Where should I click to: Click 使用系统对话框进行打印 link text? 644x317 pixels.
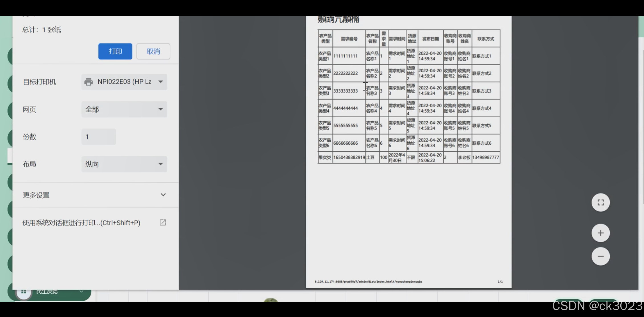81,223
